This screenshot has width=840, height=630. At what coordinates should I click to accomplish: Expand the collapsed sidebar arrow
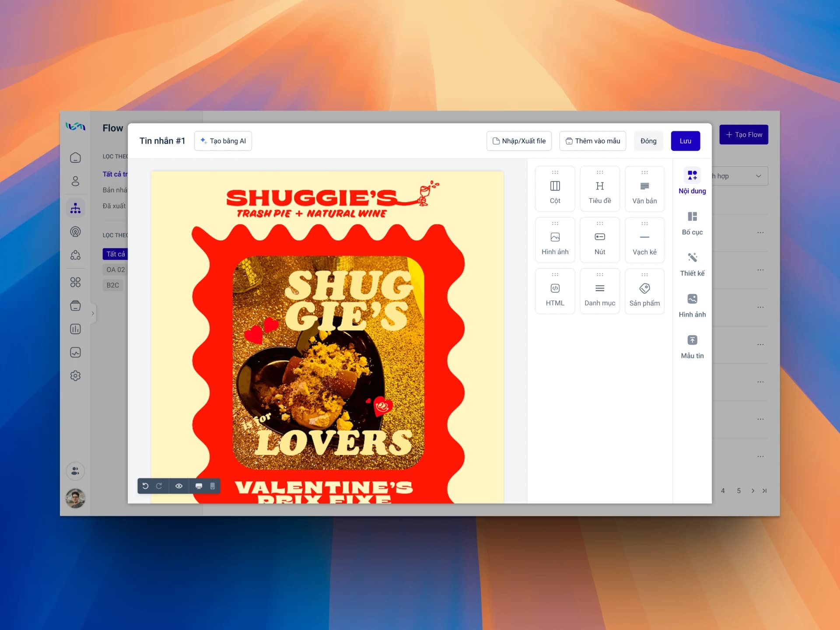coord(93,313)
